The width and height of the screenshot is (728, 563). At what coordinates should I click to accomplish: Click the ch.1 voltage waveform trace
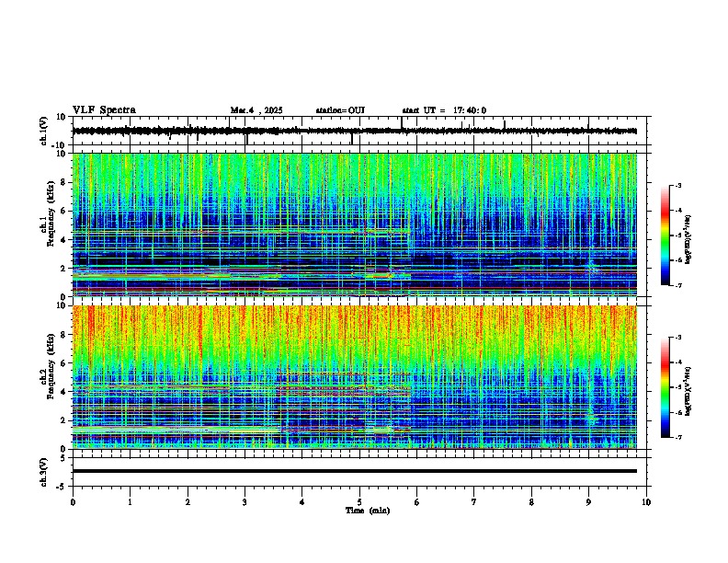354,131
